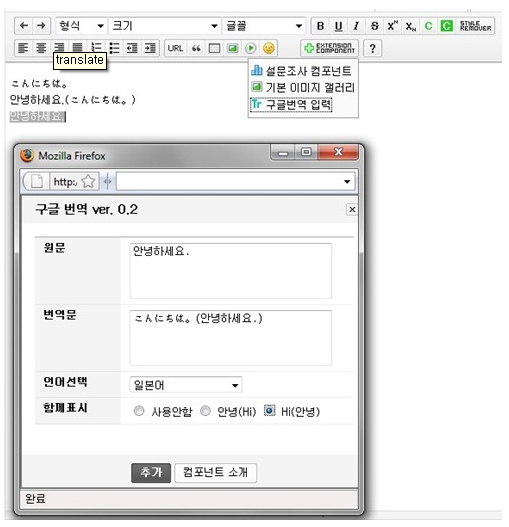Apply superscript formatting

(392, 26)
